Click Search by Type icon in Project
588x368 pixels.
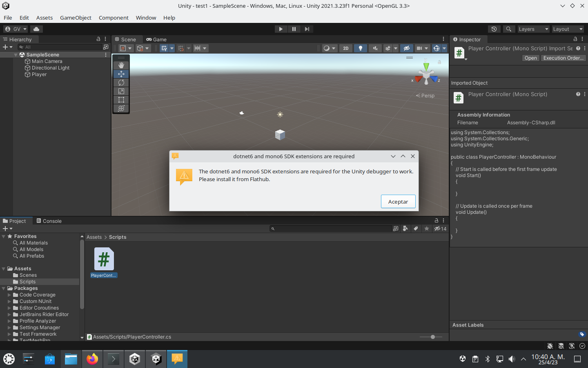tap(405, 229)
